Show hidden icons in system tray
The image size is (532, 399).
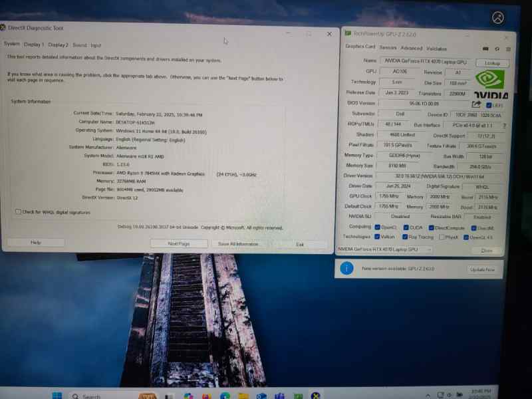[x=428, y=396]
